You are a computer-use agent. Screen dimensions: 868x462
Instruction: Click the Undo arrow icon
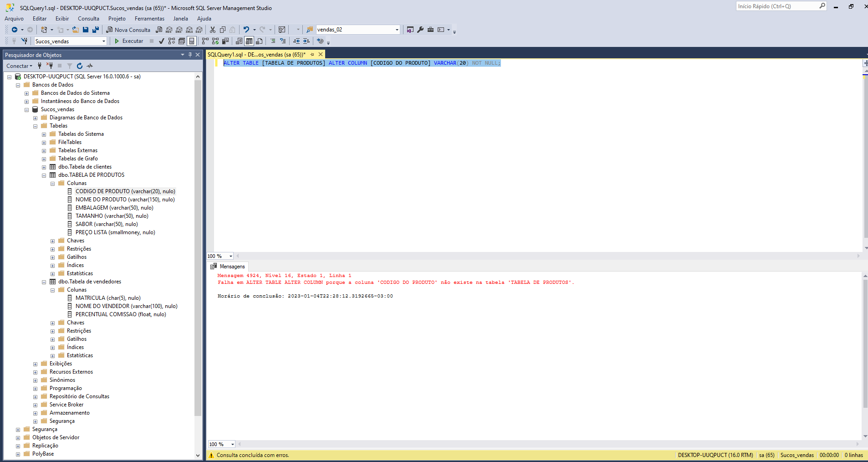(246, 30)
